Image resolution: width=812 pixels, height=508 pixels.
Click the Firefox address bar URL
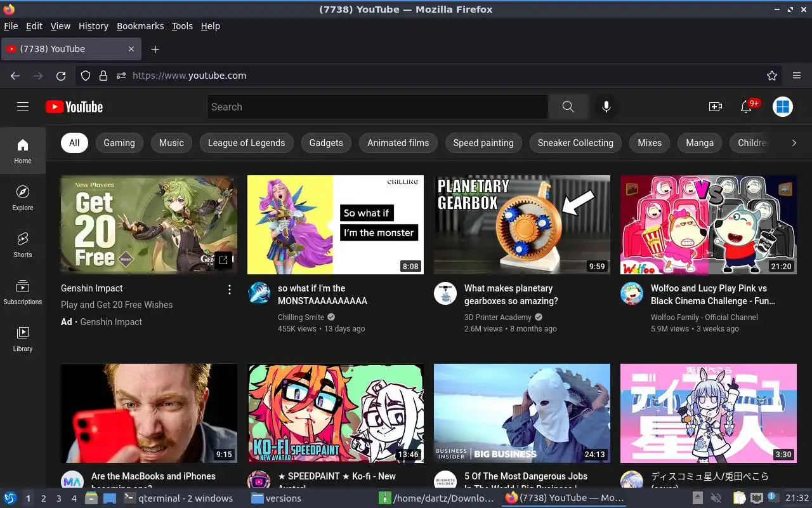pyautogui.click(x=189, y=76)
